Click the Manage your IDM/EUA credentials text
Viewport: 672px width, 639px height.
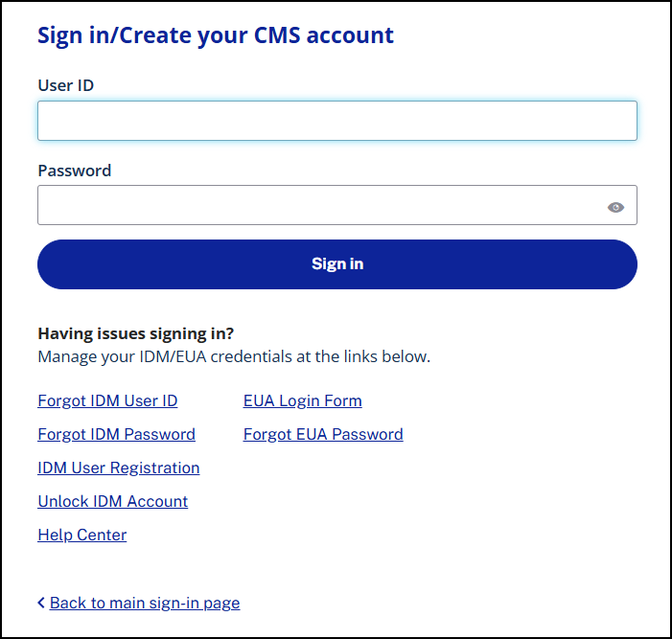[x=234, y=356]
